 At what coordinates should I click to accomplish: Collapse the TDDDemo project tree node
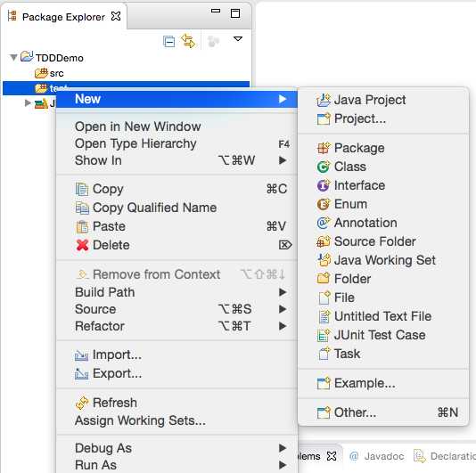[x=13, y=57]
